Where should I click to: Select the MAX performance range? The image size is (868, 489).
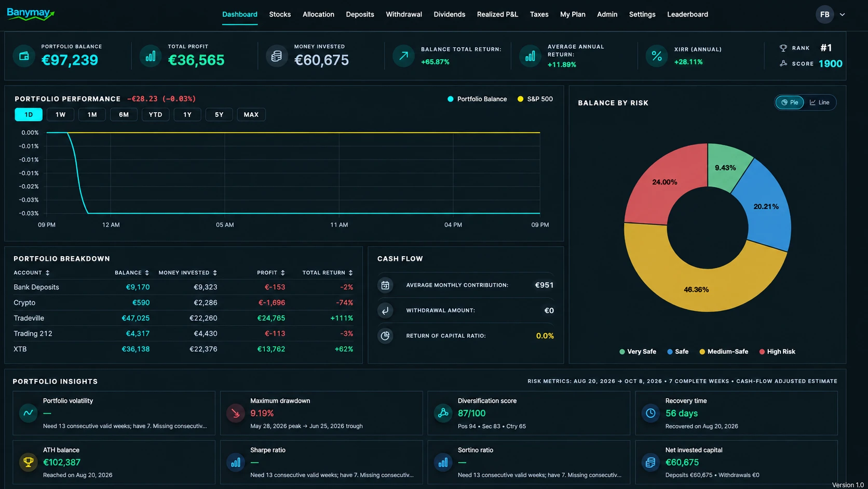pyautogui.click(x=251, y=114)
